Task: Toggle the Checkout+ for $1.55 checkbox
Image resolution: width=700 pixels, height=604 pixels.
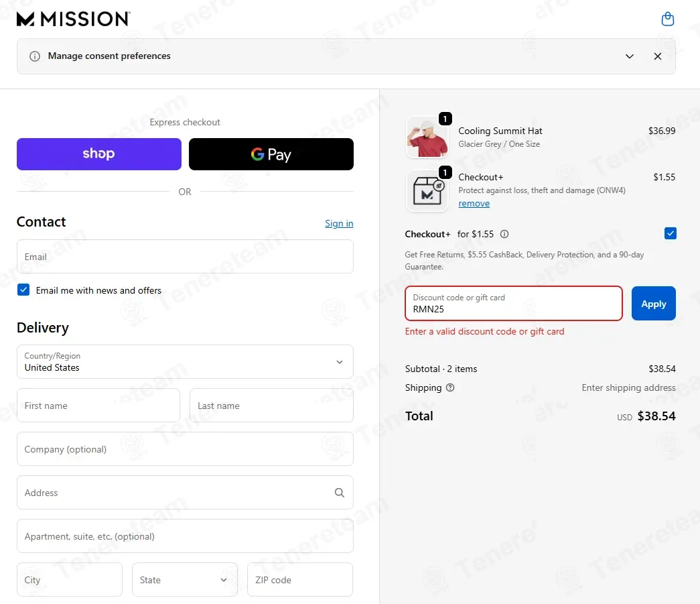Action: click(x=670, y=233)
